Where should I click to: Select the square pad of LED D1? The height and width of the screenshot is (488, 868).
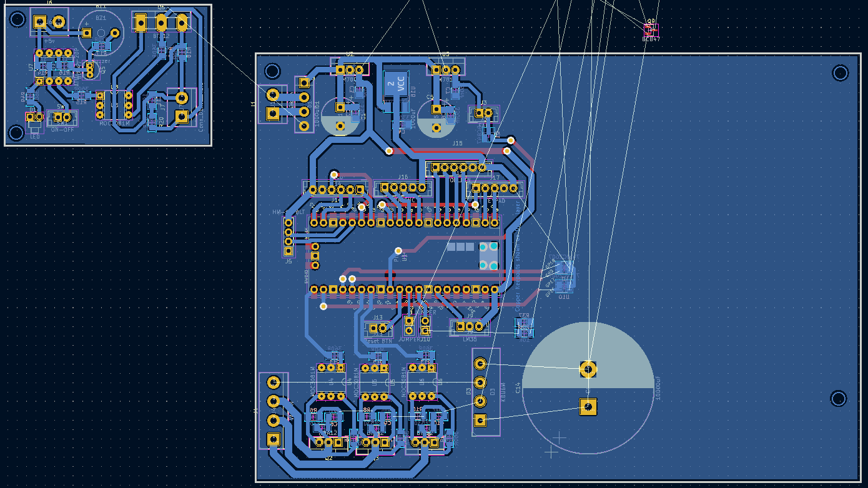click(31, 117)
